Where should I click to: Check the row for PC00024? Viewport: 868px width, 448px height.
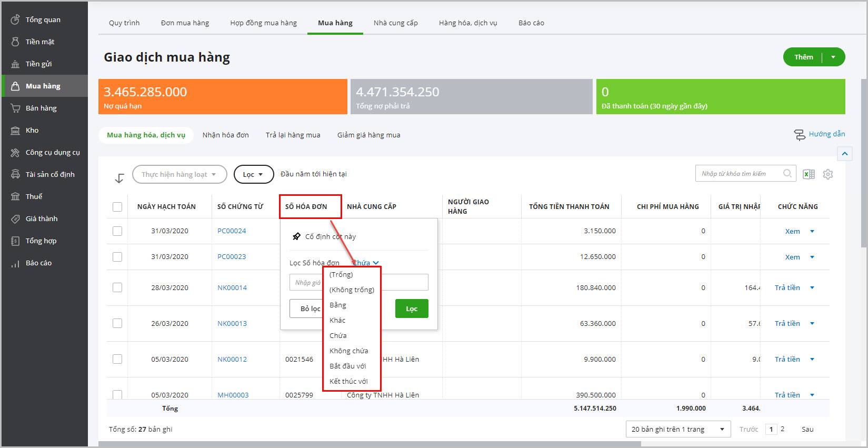coord(117,231)
